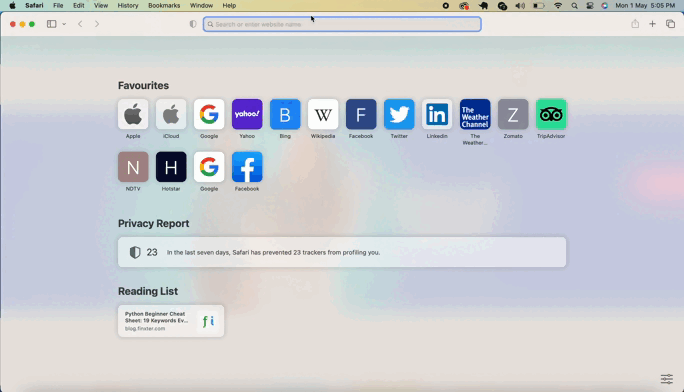This screenshot has width=684, height=392.
Task: Open the History menu
Action: click(x=128, y=6)
